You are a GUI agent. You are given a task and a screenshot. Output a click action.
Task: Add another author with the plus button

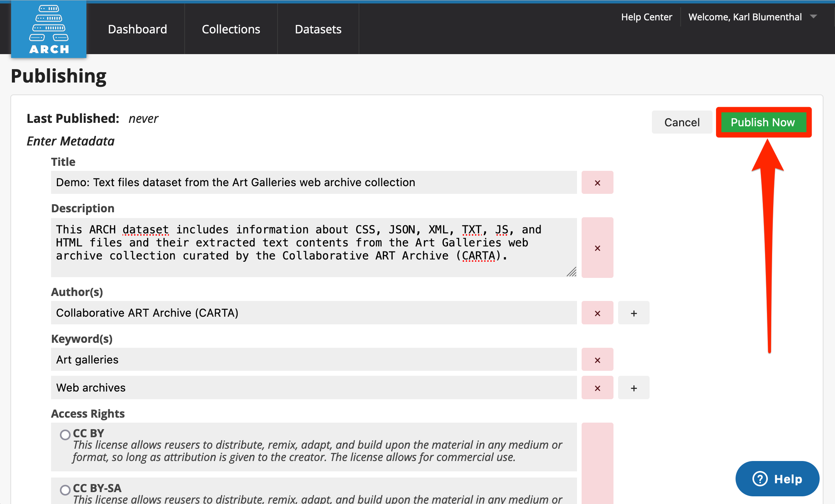click(x=634, y=313)
